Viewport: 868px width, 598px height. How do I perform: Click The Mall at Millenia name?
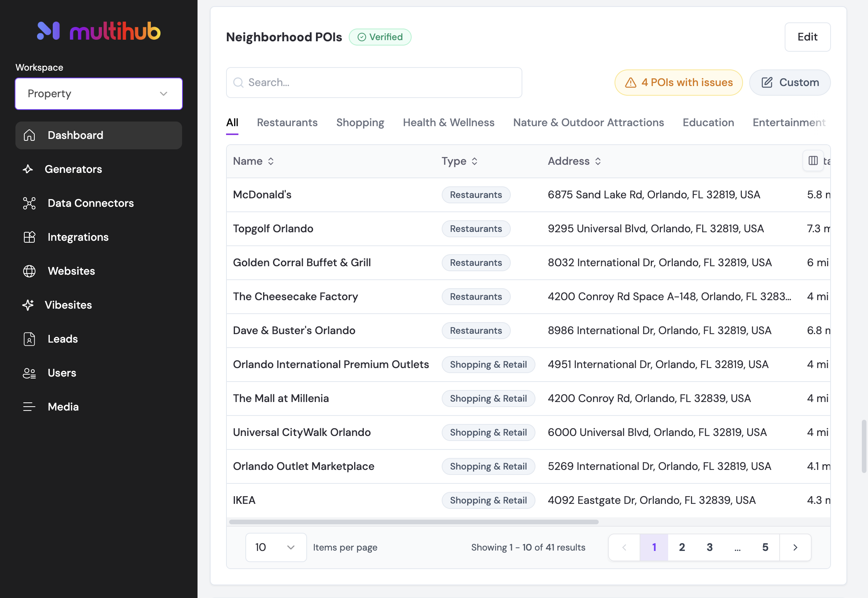coord(281,399)
